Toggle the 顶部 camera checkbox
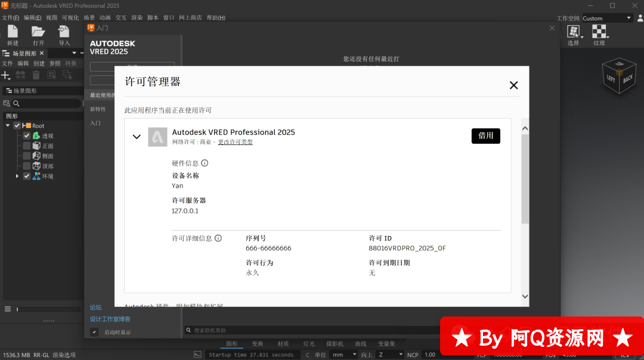Image resolution: width=644 pixels, height=360 pixels. pyautogui.click(x=27, y=166)
